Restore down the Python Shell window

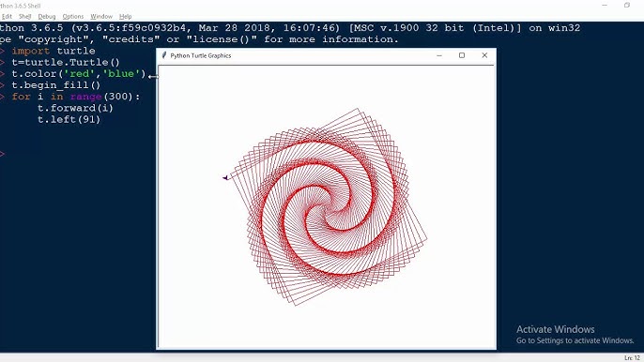point(627,6)
